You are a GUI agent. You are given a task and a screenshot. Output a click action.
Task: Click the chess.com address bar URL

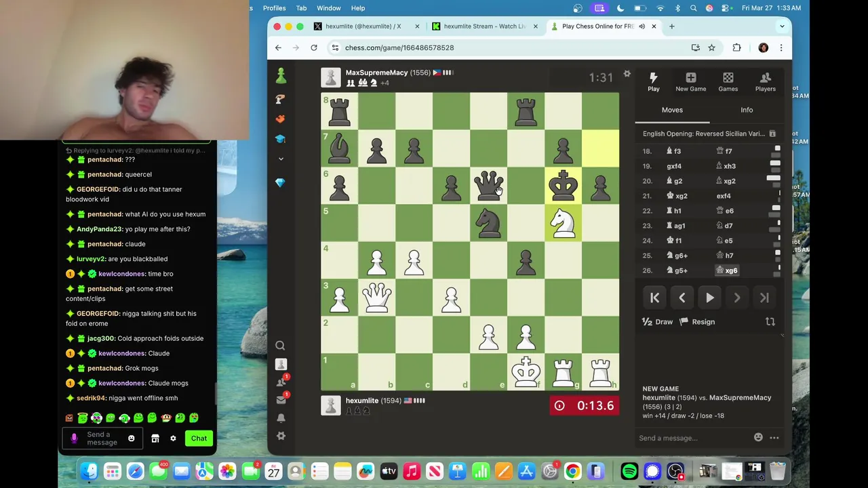click(x=399, y=47)
